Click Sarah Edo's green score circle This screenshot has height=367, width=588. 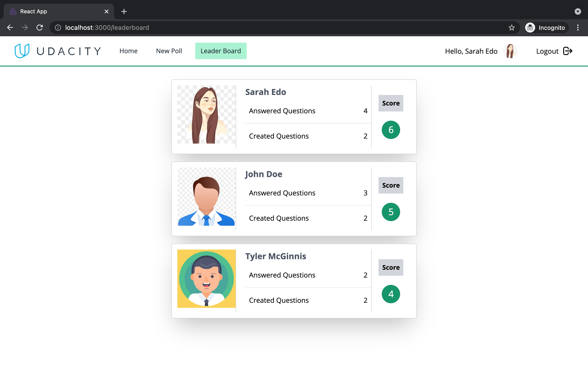[x=391, y=130]
